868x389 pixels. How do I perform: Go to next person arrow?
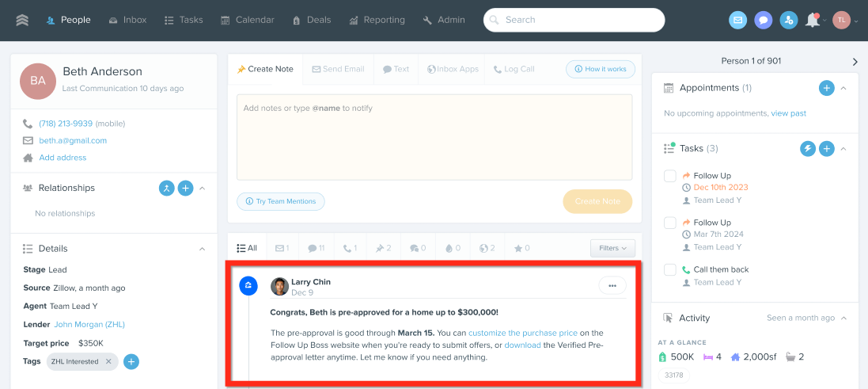(855, 62)
